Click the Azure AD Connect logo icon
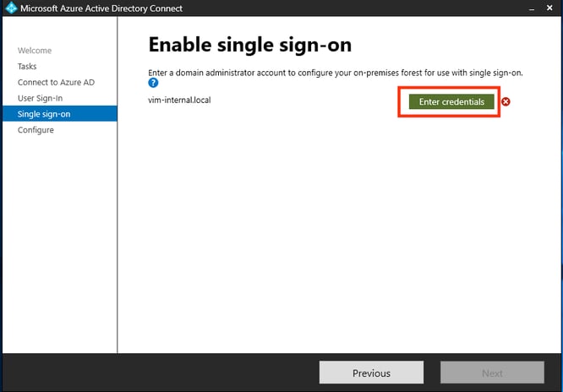The height and width of the screenshot is (392, 563). 11,8
